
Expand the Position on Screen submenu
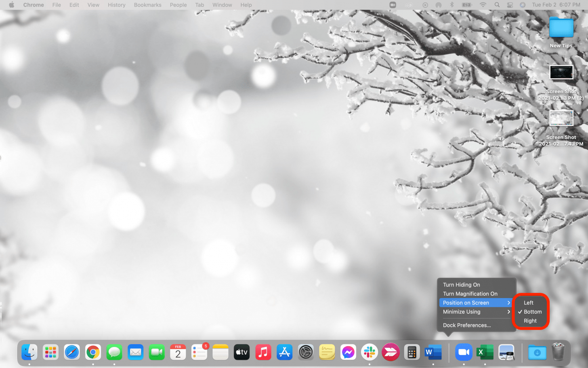point(465,302)
